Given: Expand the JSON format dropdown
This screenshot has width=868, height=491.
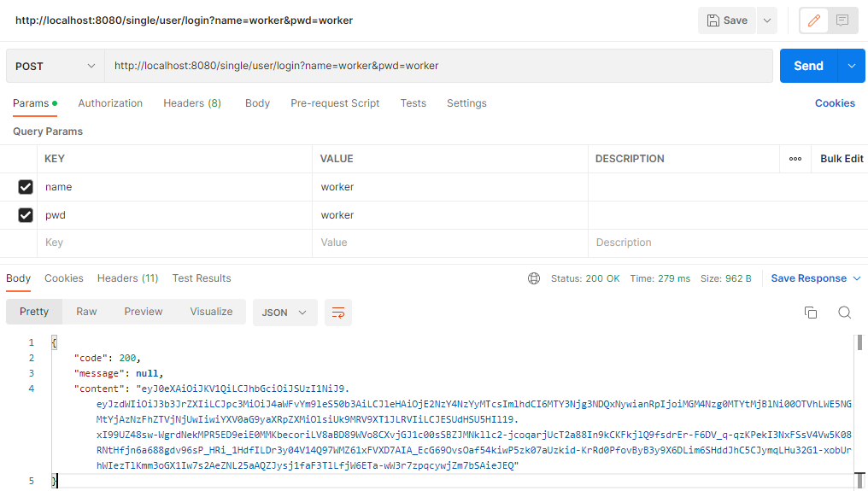Looking at the screenshot, I should click(285, 313).
